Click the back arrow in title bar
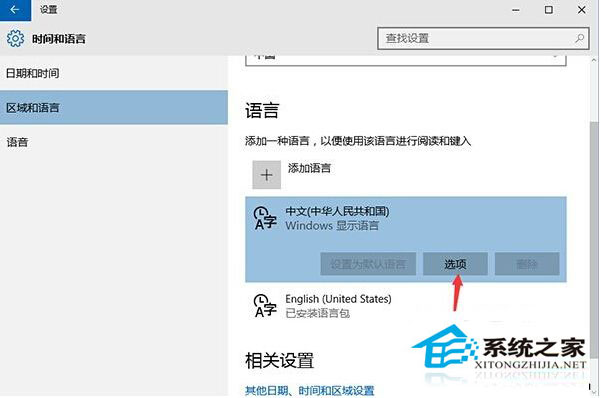The height and width of the screenshot is (398, 601). [x=15, y=10]
